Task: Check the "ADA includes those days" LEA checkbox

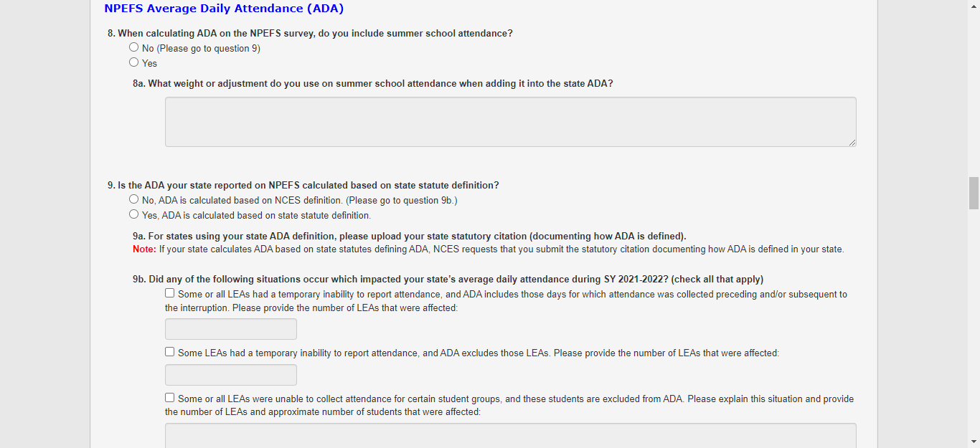Action: [x=170, y=293]
